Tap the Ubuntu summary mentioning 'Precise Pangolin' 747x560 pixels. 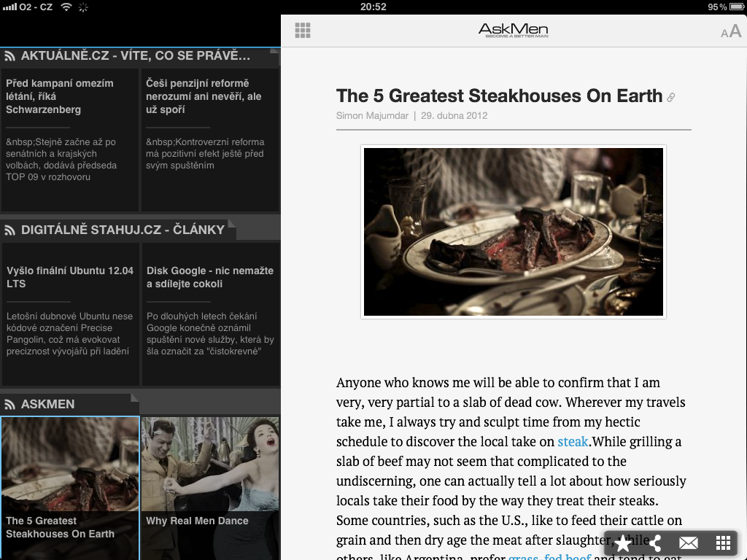pos(69,334)
